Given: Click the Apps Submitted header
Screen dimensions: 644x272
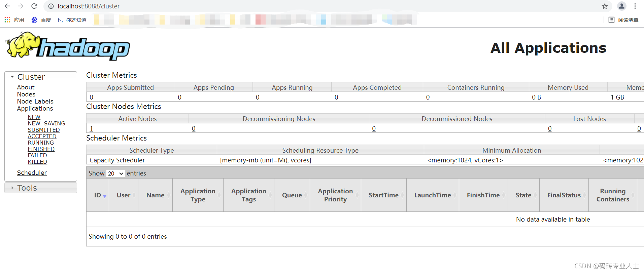Looking at the screenshot, I should [x=131, y=87].
